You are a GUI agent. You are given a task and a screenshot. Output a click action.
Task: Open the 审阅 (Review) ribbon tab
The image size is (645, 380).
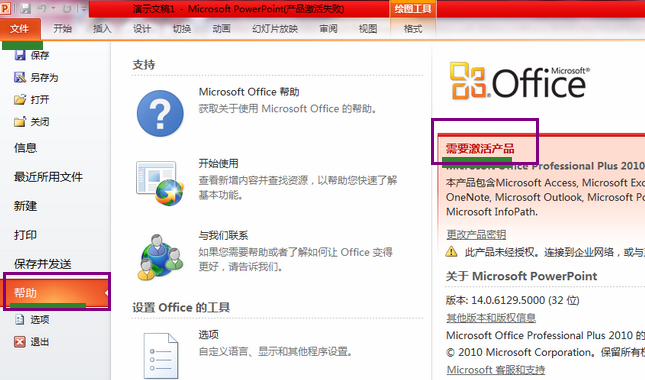[328, 29]
